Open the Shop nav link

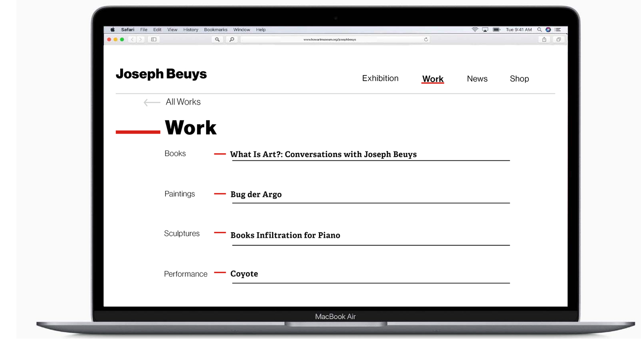(x=519, y=79)
